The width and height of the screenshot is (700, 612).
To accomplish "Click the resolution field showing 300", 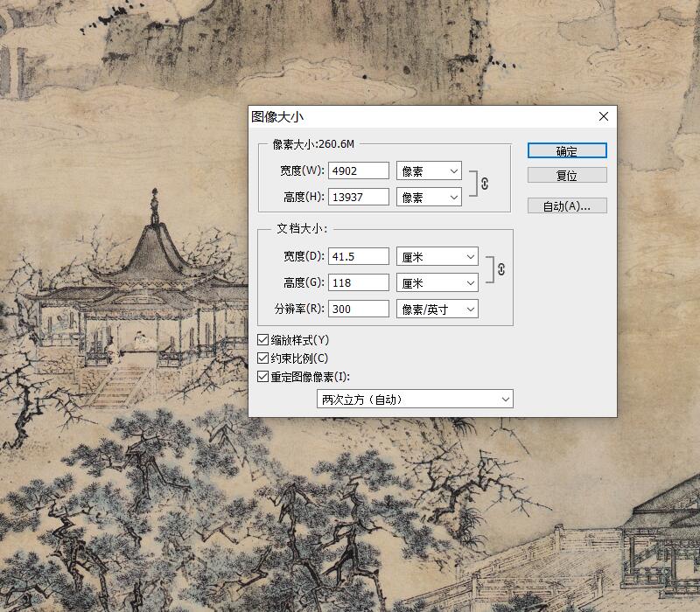I will pyautogui.click(x=359, y=309).
